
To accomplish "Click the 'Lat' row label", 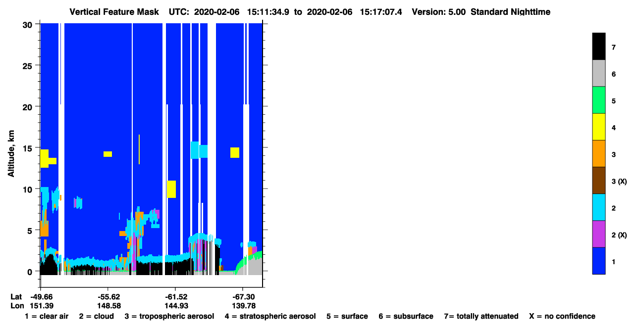I will click(x=16, y=297).
